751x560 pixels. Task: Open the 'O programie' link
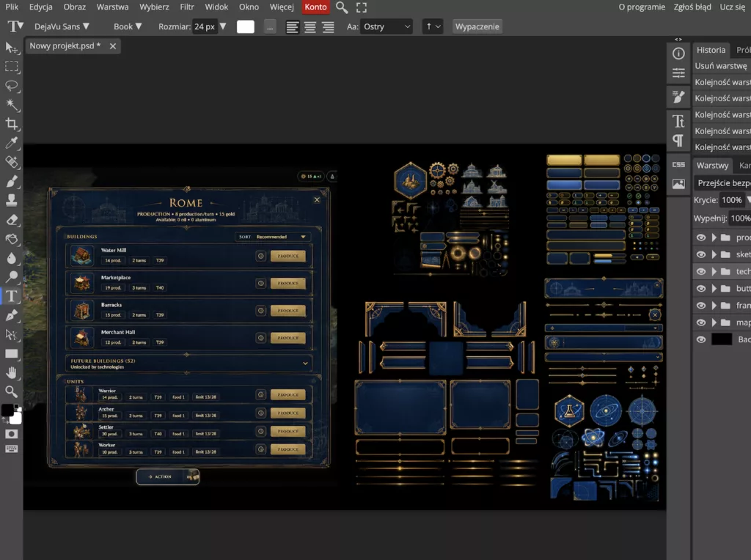pos(642,7)
